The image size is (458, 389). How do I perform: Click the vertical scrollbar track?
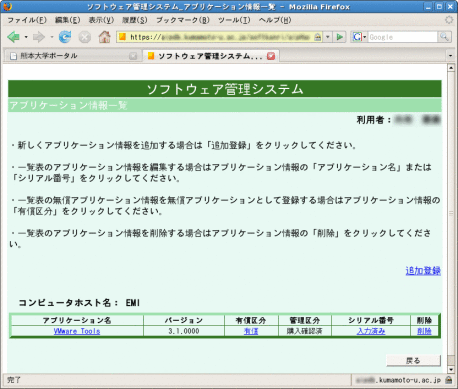[x=451, y=213]
